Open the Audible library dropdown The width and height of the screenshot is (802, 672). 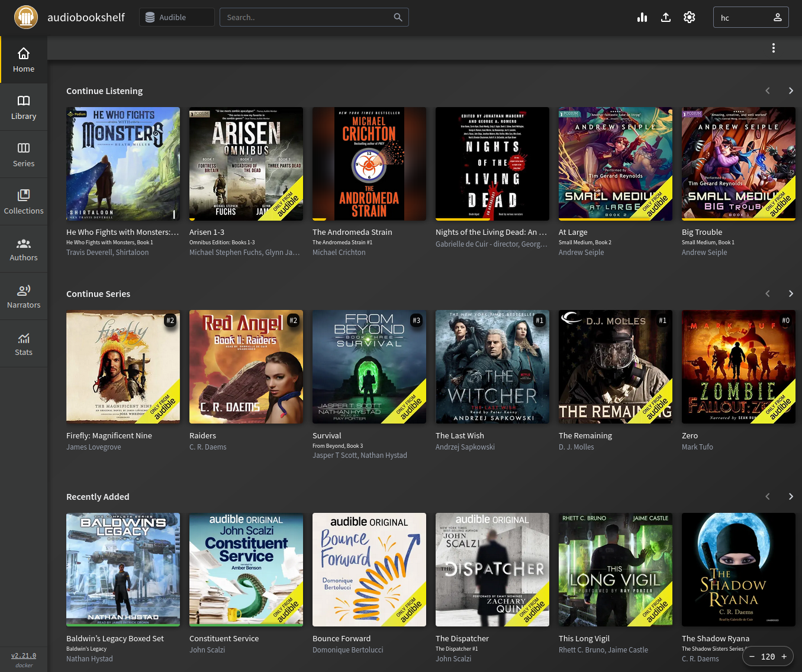point(177,17)
